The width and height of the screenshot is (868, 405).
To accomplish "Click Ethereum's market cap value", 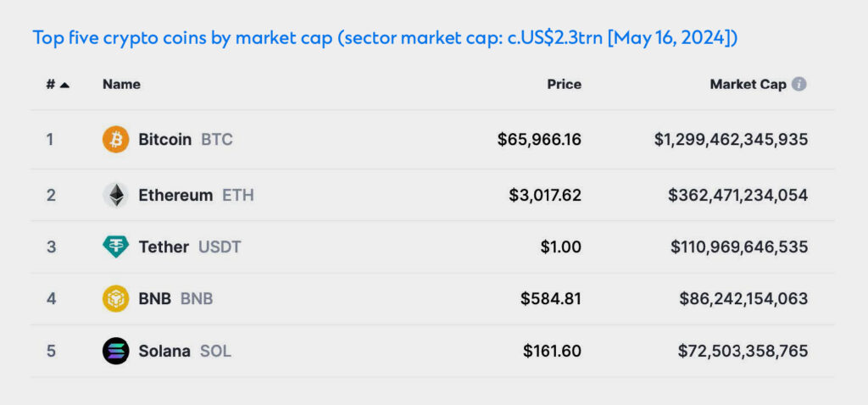I will coord(737,195).
